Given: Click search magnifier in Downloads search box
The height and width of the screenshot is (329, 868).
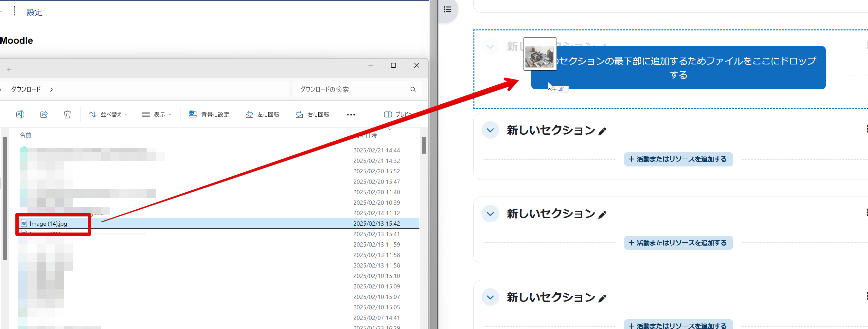Looking at the screenshot, I should [x=413, y=90].
